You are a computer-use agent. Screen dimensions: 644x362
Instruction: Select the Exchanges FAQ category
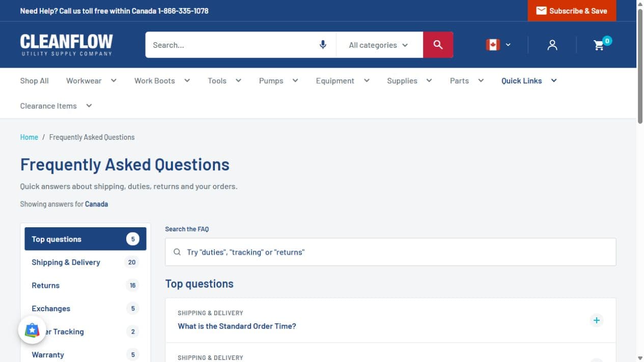[x=86, y=309]
